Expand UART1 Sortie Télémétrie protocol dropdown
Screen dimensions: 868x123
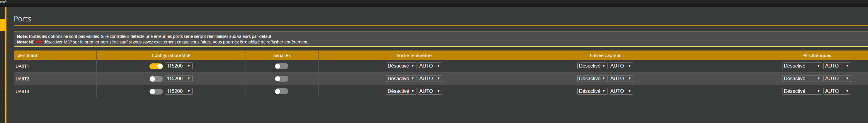coord(401,66)
